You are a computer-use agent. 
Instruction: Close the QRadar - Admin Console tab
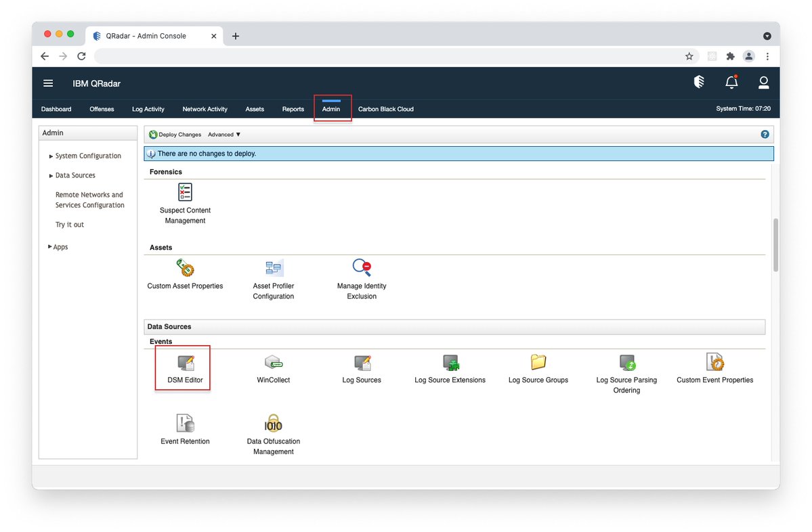point(213,37)
